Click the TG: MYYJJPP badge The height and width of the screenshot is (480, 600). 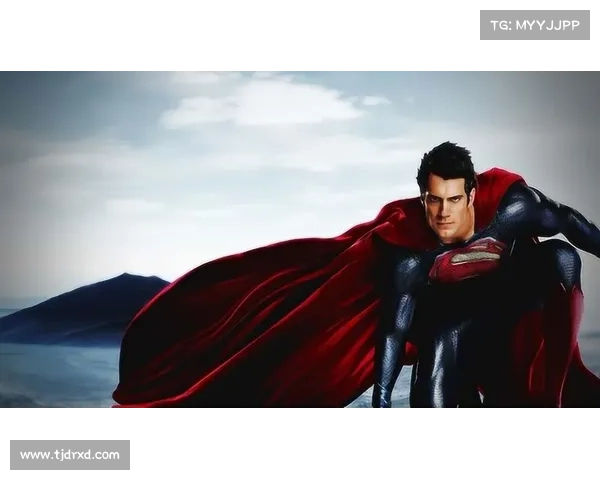point(535,24)
